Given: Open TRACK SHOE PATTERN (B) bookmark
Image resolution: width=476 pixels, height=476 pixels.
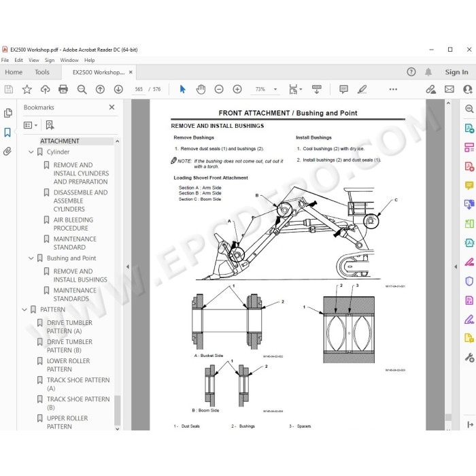Looking at the screenshot, I should [78, 403].
